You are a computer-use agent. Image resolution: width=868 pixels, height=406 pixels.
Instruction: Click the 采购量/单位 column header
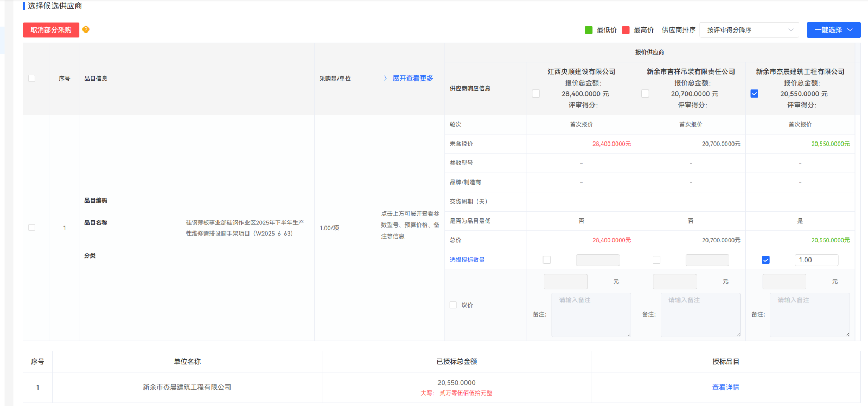[335, 79]
